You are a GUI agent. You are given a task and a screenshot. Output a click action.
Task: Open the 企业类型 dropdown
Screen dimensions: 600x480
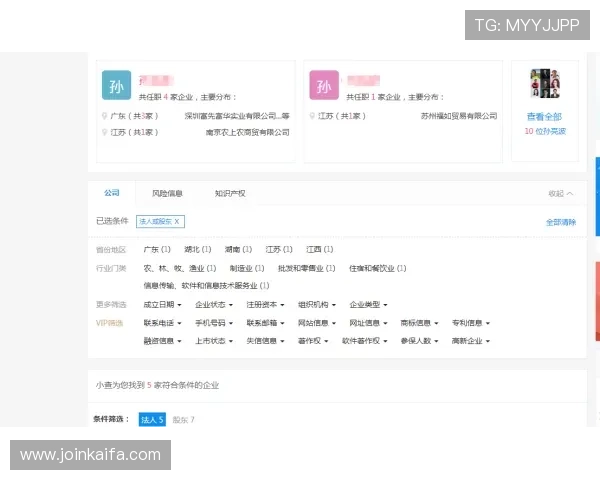368,305
